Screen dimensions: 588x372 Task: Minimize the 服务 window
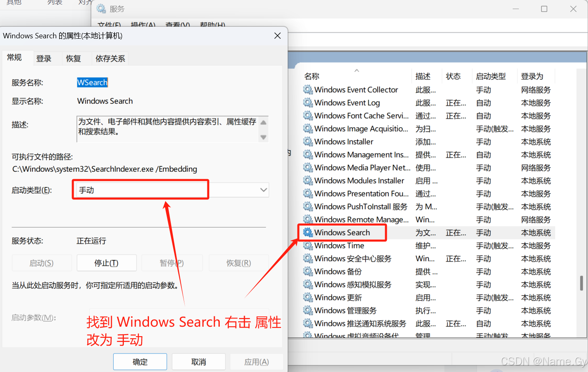[x=516, y=9]
